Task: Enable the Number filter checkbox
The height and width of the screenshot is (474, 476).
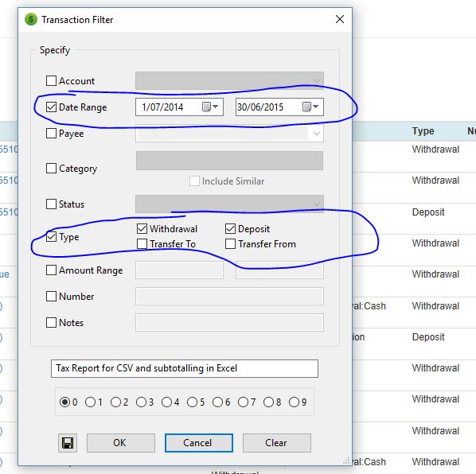Action: (x=51, y=297)
